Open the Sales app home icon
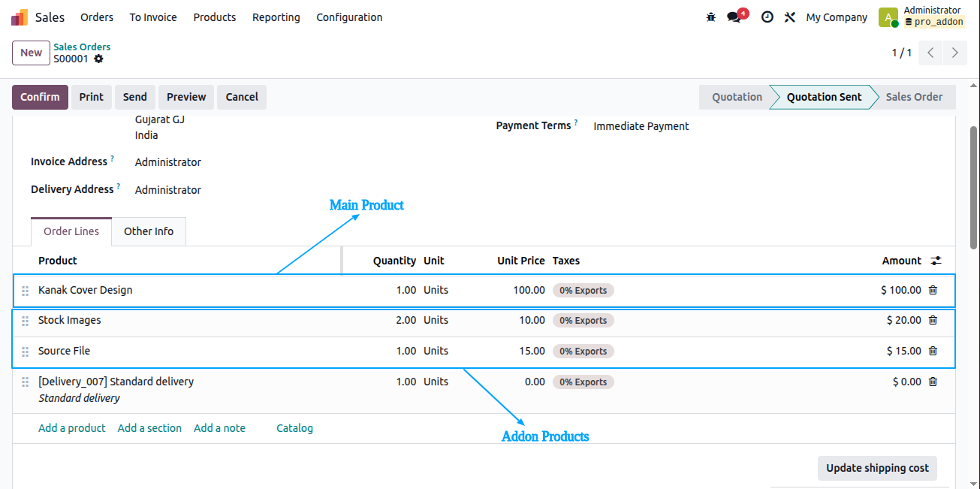 coord(20,17)
